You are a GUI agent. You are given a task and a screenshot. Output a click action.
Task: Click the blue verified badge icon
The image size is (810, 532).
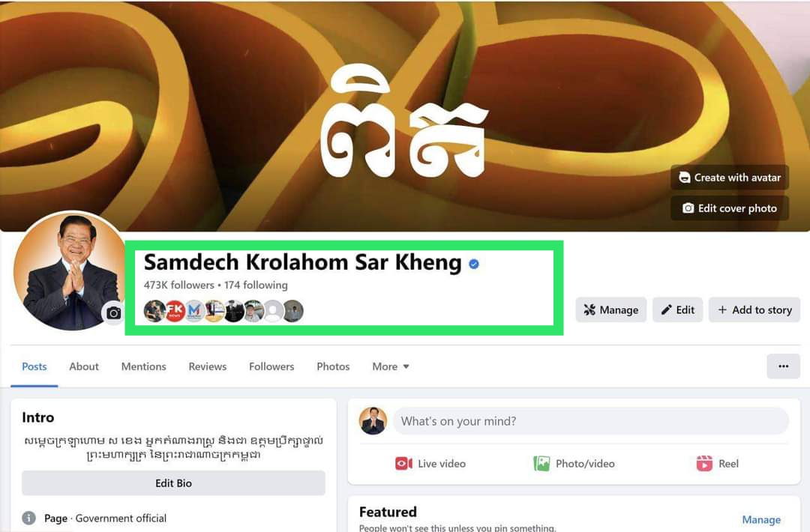[x=474, y=265]
